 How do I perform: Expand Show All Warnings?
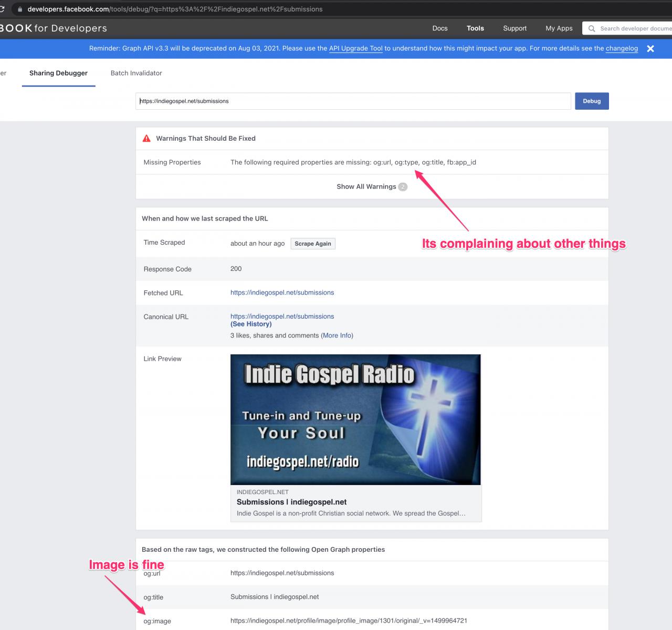[366, 187]
